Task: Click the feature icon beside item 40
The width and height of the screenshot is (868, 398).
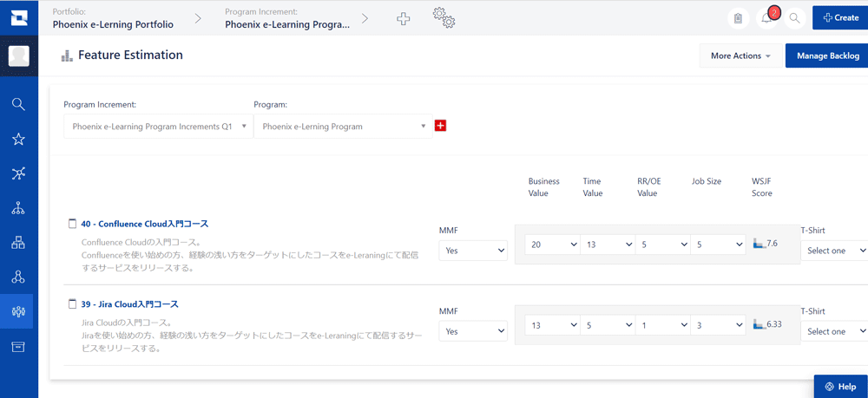Action: pos(71,224)
